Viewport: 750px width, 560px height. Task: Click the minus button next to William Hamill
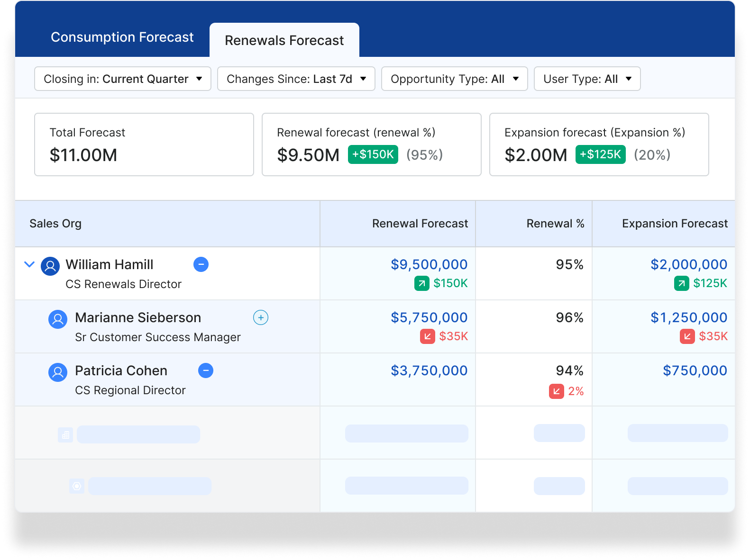(x=201, y=264)
